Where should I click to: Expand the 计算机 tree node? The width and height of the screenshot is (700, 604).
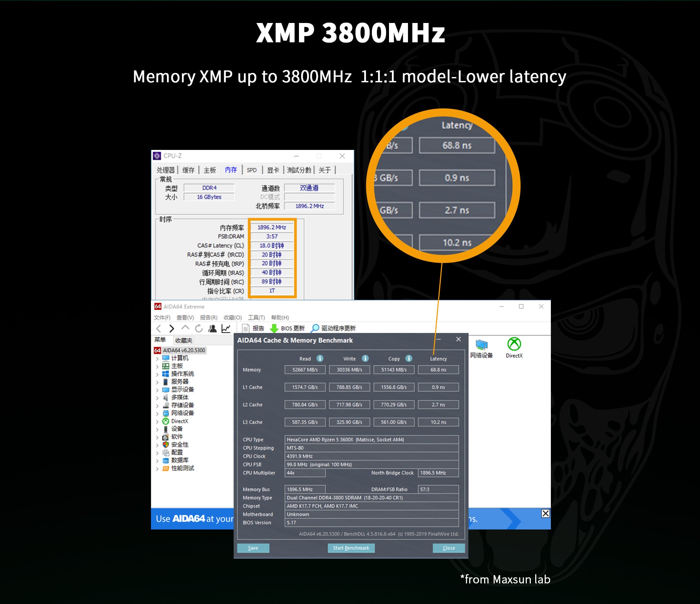point(157,359)
